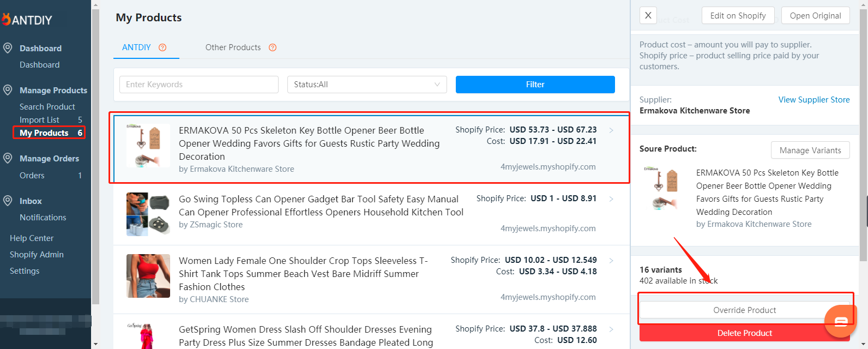Open Search Product in the sidebar

(x=47, y=107)
